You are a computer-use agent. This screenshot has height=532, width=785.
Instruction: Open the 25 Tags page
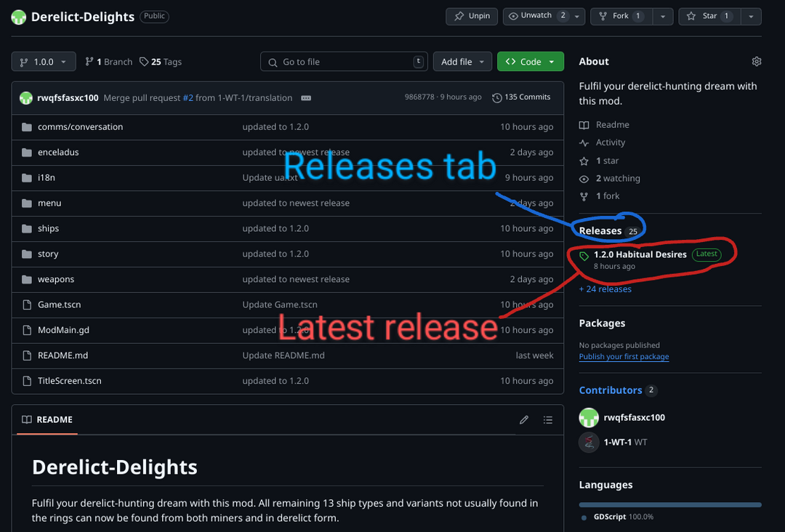click(161, 62)
